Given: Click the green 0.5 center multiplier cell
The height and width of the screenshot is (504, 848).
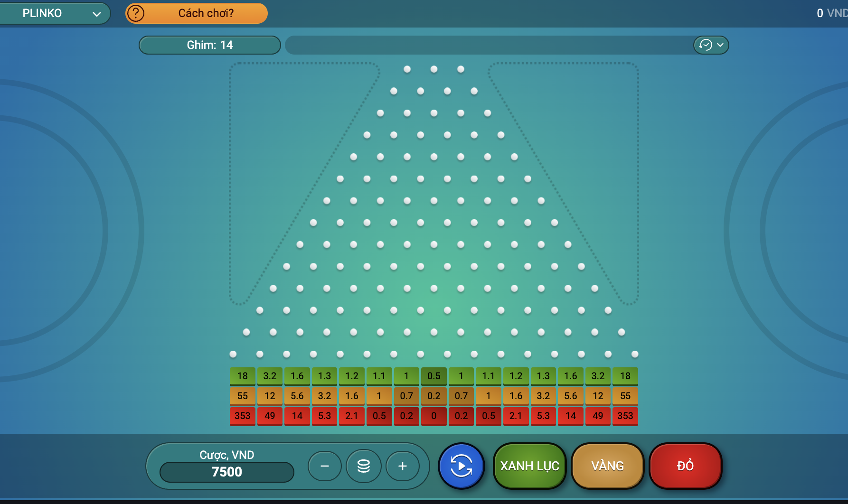Looking at the screenshot, I should click(433, 376).
